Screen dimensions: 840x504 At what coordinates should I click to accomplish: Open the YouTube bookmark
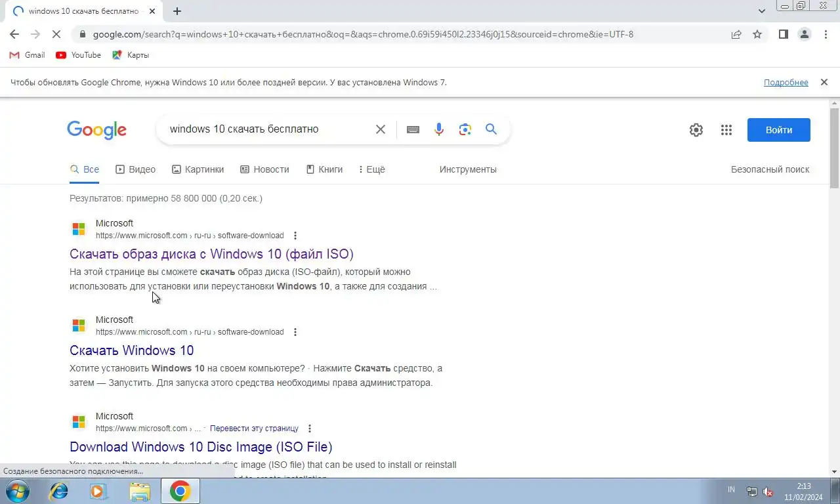pyautogui.click(x=79, y=55)
